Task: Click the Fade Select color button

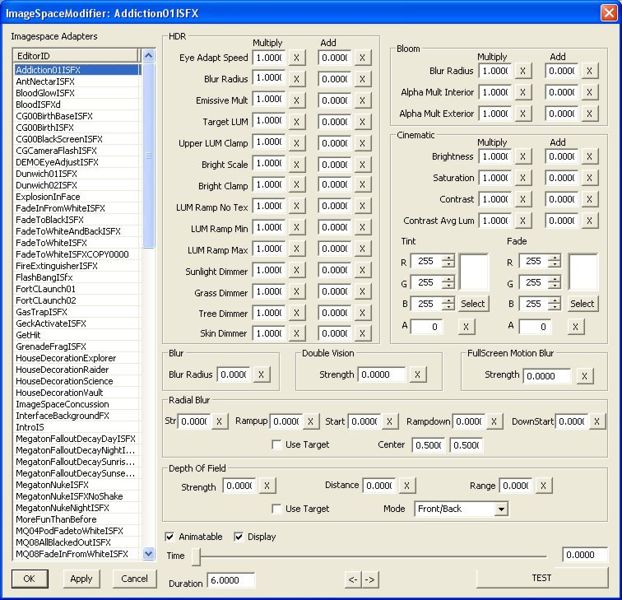Action: tap(582, 304)
